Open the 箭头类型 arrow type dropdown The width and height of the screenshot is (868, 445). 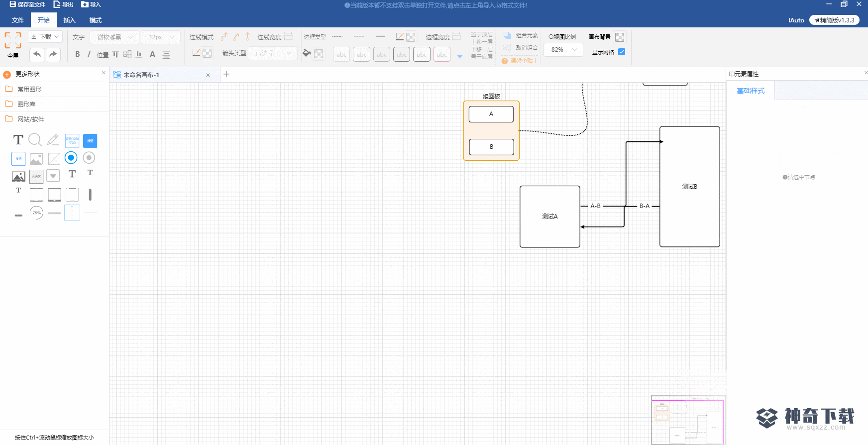tap(273, 53)
